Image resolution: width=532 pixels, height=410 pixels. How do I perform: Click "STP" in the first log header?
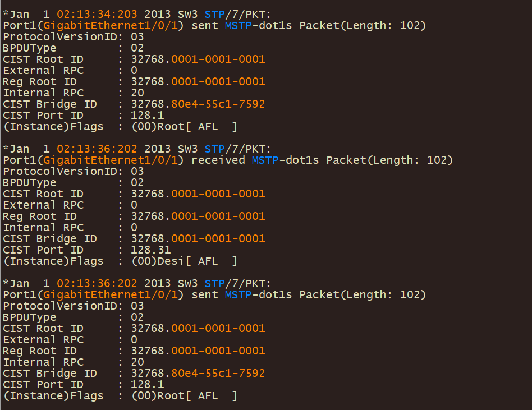coord(214,15)
